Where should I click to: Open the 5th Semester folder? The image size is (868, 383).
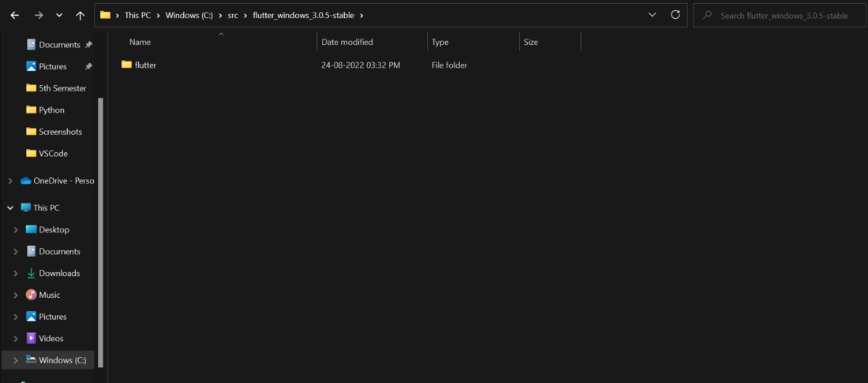[62, 88]
